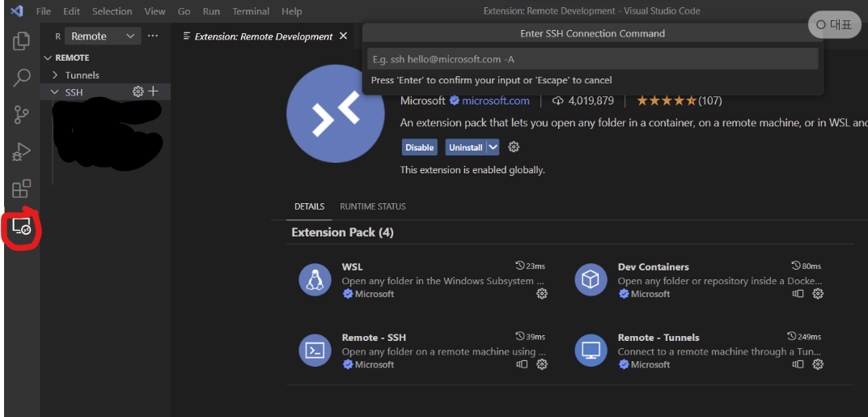The image size is (868, 417).
Task: Switch to the DETAILS tab
Action: [x=310, y=206]
